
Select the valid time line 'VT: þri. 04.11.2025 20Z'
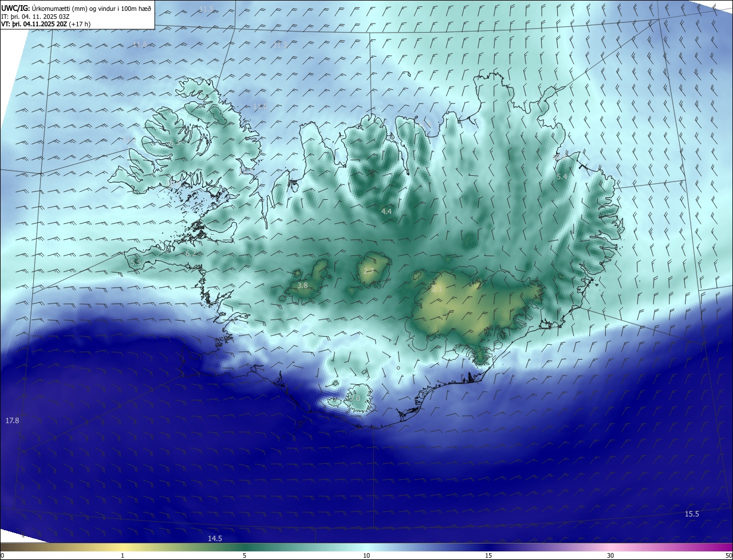click(35, 24)
